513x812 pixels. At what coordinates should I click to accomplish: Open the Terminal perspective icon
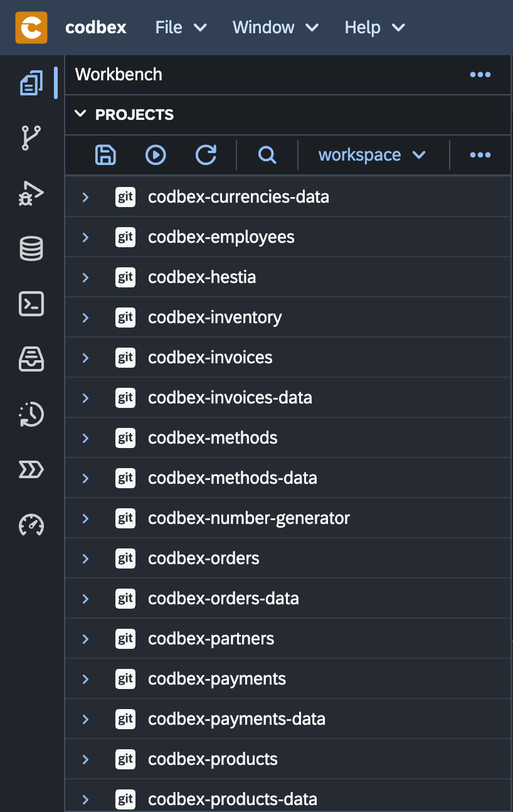(x=31, y=304)
